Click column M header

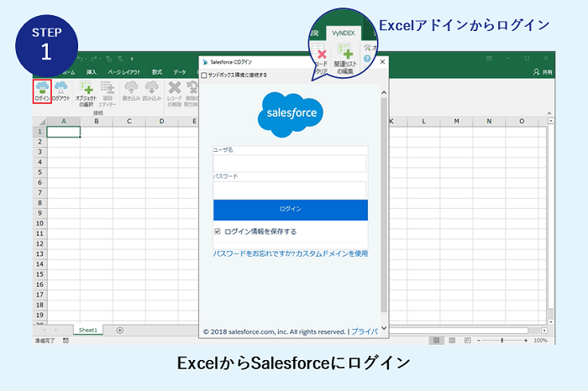point(456,122)
